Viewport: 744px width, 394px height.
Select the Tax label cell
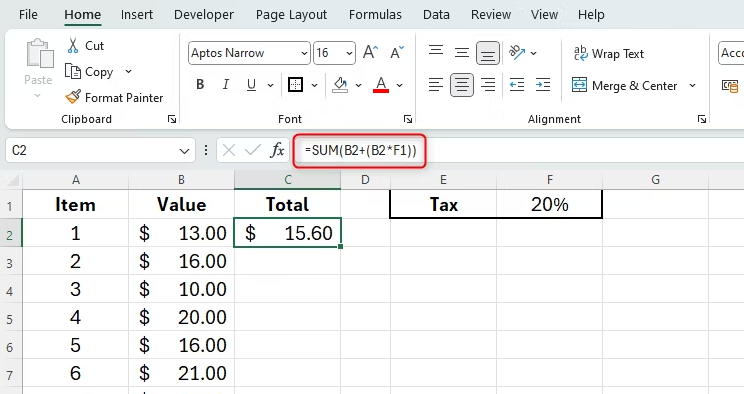(443, 205)
